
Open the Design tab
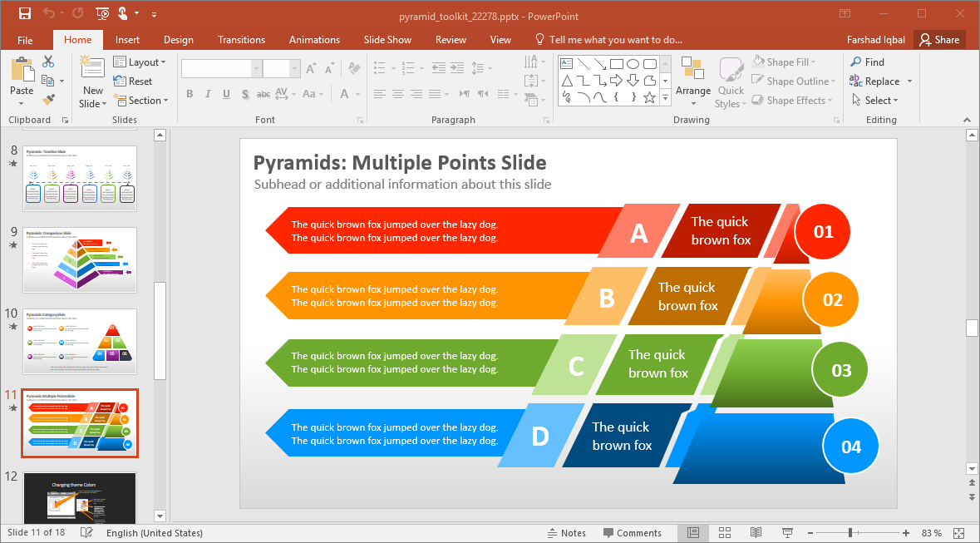(178, 40)
